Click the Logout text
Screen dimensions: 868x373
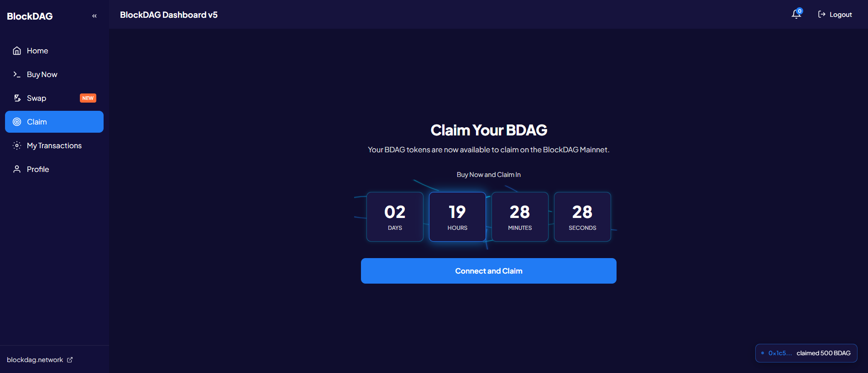pos(841,15)
